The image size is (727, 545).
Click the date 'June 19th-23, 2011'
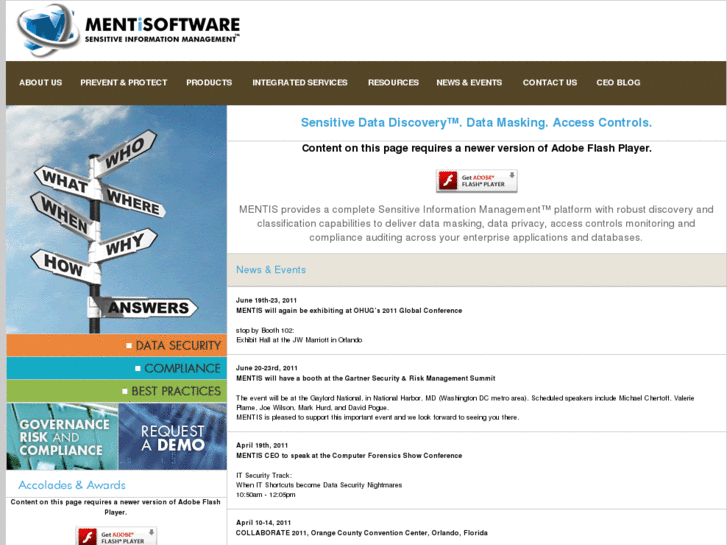coord(266,301)
